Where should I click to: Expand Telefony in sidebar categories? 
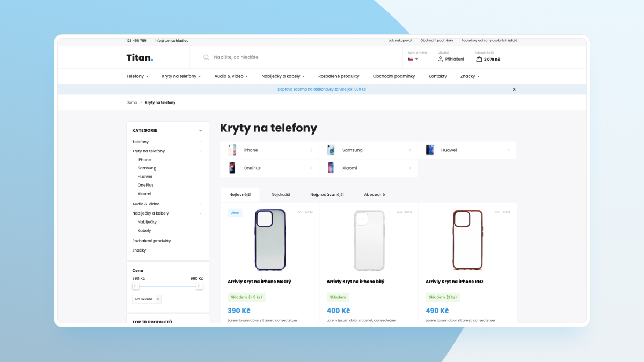[201, 142]
